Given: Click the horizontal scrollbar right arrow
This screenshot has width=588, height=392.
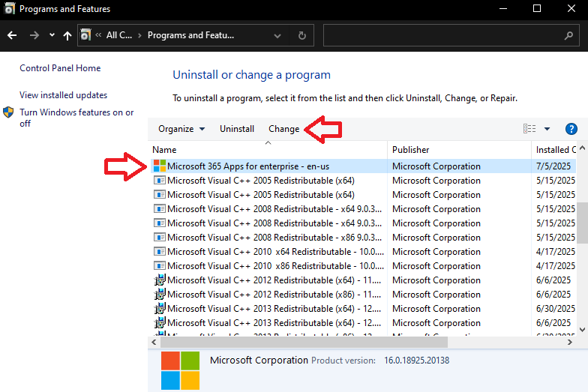Looking at the screenshot, I should pyautogui.click(x=570, y=342).
